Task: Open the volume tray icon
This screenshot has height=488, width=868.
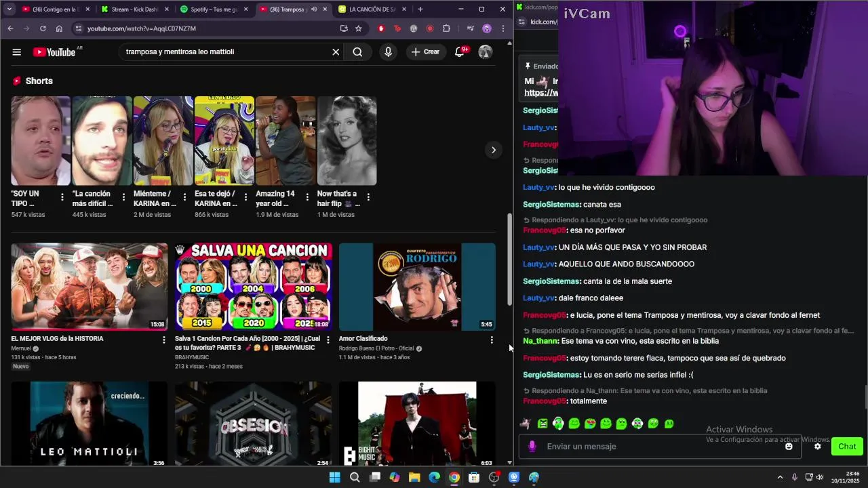Action: point(819,477)
